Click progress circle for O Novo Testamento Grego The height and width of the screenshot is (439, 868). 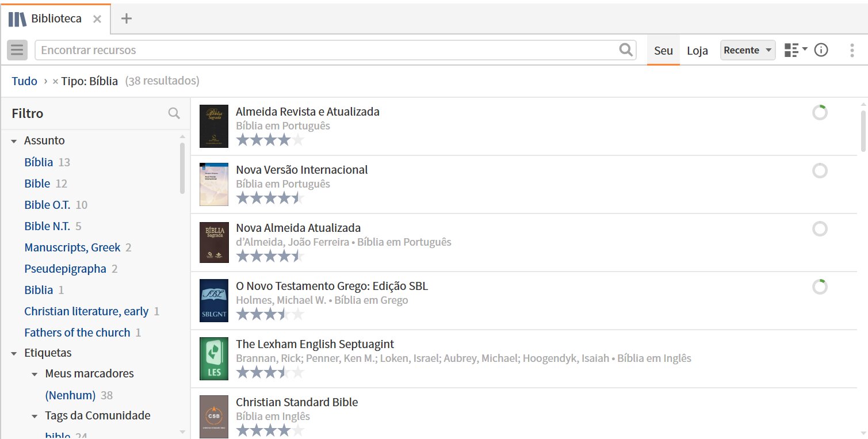(x=820, y=287)
